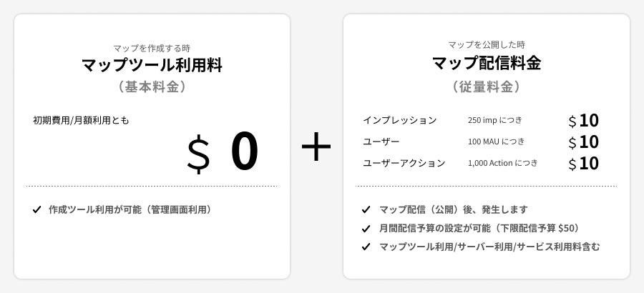The height and width of the screenshot is (293, 644).
Task: Click checkmark beside 作成ツール利用が可能
Action: pos(36,210)
